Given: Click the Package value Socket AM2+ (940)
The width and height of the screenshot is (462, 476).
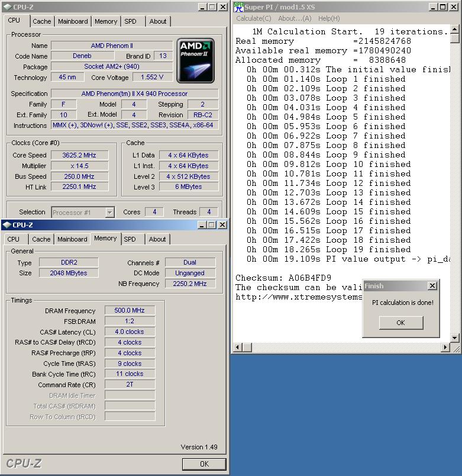Looking at the screenshot, I should click(x=112, y=66).
